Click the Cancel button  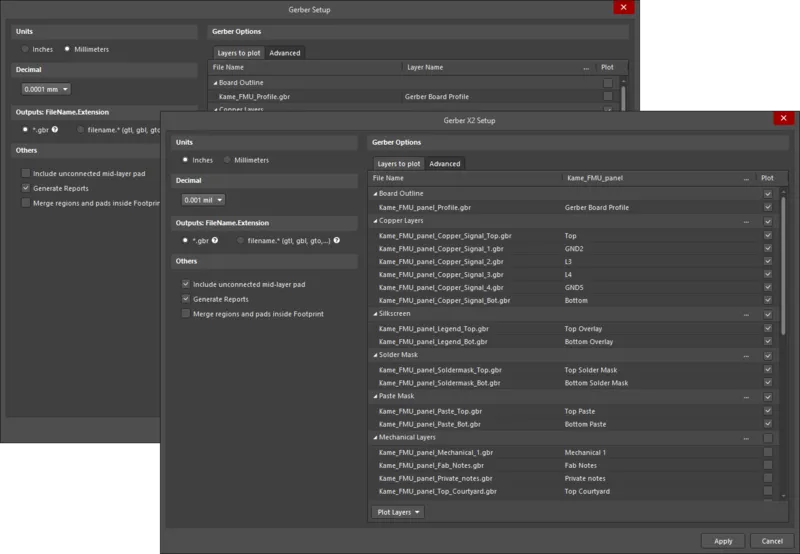[772, 540]
